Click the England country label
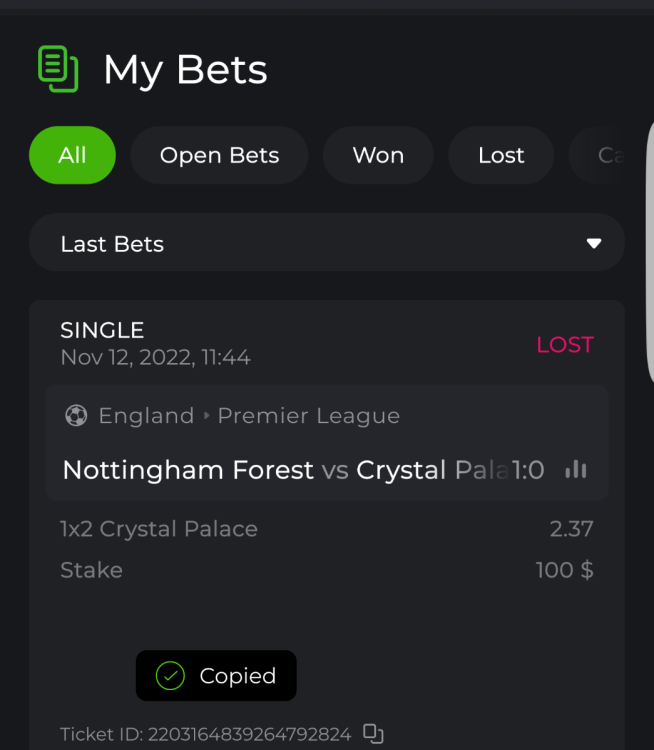Viewport: 654px width, 750px height. pyautogui.click(x=146, y=416)
